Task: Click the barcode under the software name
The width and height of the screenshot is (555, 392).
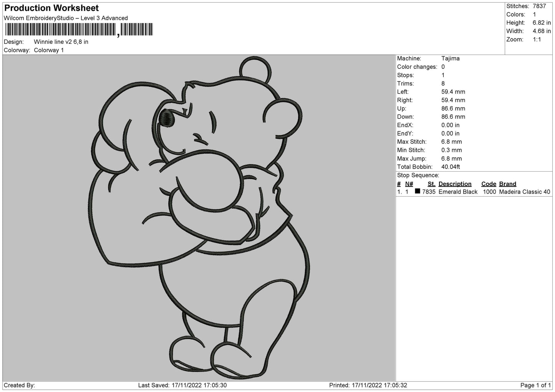Action: pos(79,30)
